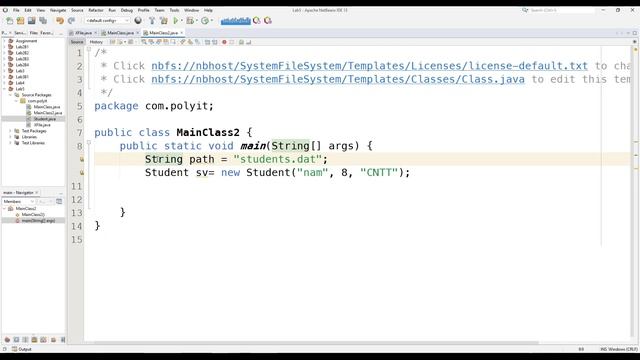Click the Search field in the top right

tap(561, 10)
